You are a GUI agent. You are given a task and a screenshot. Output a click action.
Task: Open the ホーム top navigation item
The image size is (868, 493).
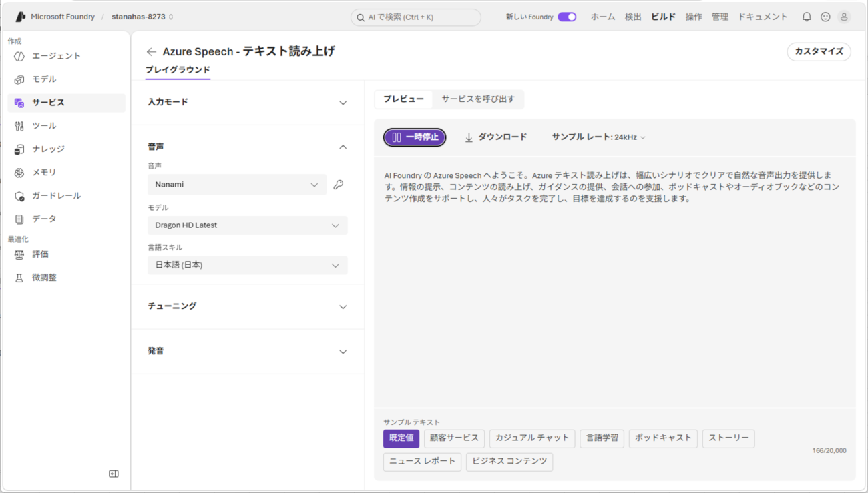[x=603, y=17]
